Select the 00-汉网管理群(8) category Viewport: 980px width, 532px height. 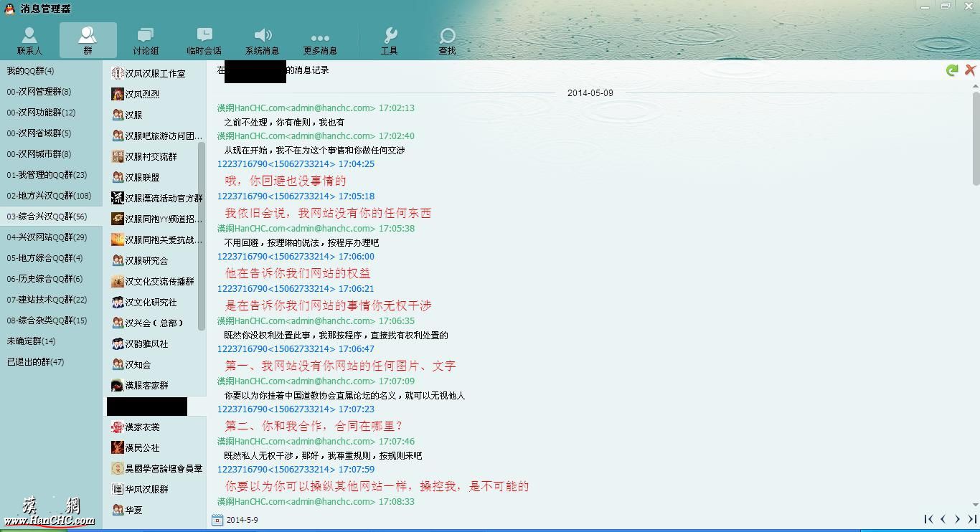[39, 92]
